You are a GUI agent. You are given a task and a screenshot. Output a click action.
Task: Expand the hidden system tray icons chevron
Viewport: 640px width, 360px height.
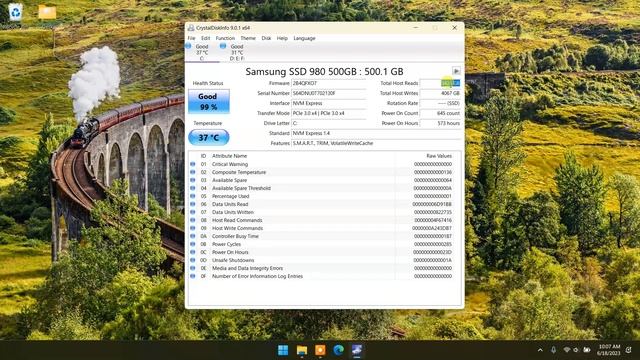pyautogui.click(x=540, y=350)
